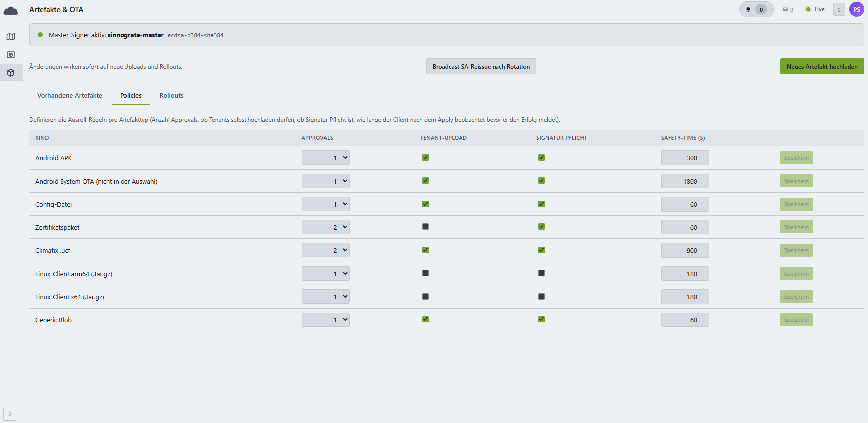Viewport: 868px width, 423px height.
Task: Open messages via the envelope icon
Action: point(785,9)
